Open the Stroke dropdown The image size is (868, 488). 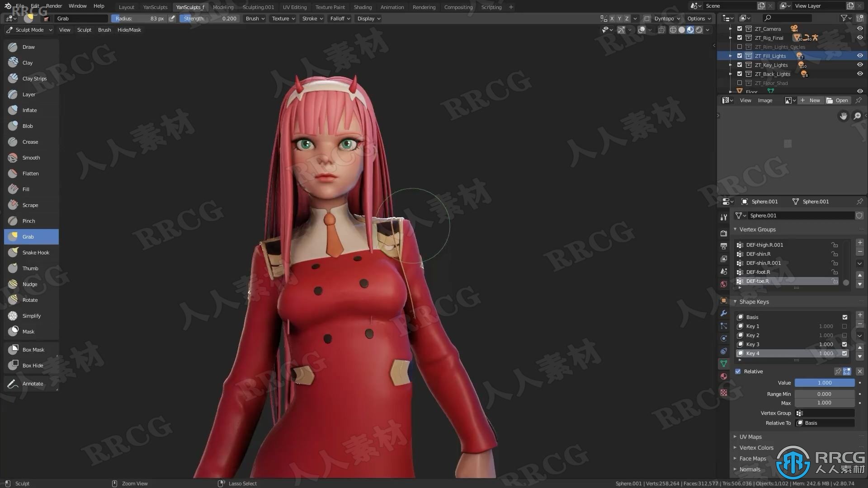pyautogui.click(x=312, y=19)
